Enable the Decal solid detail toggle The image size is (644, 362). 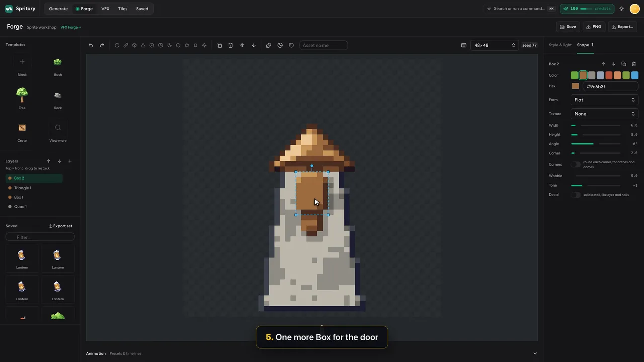pyautogui.click(x=576, y=195)
